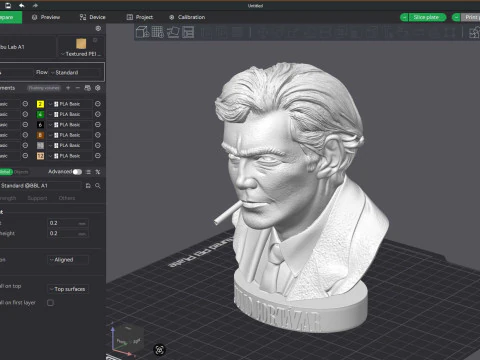The width and height of the screenshot is (480, 360).
Task: Click the save project icon
Action: [x=8, y=5]
